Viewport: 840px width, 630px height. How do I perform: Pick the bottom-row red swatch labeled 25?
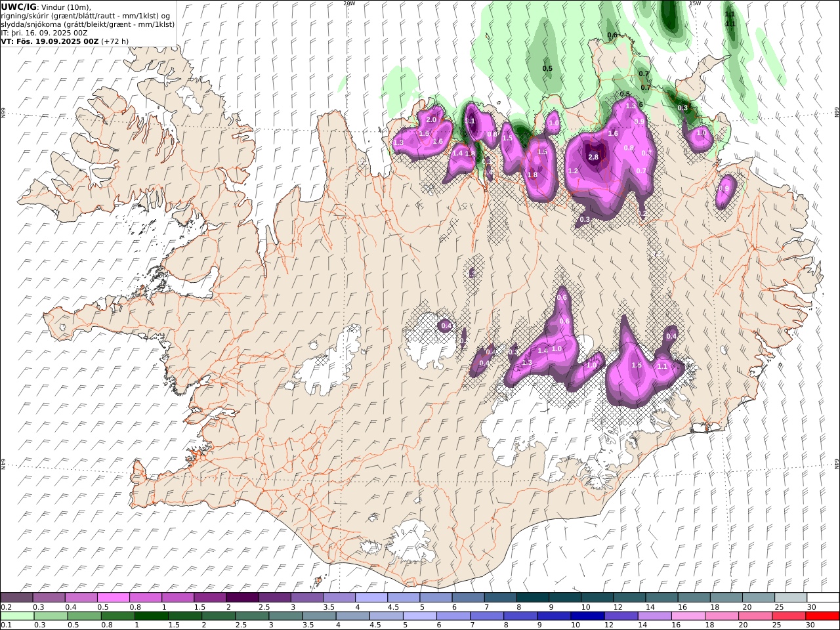788,616
